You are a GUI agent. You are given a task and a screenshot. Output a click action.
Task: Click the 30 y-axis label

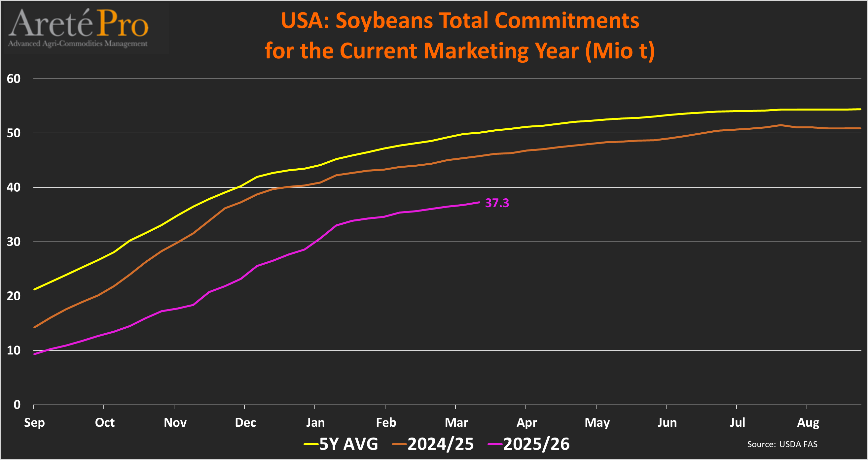tap(14, 242)
